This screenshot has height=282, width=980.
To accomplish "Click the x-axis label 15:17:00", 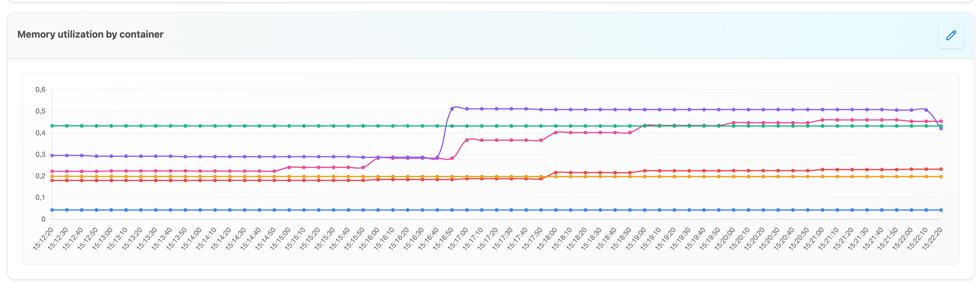I will (458, 239).
